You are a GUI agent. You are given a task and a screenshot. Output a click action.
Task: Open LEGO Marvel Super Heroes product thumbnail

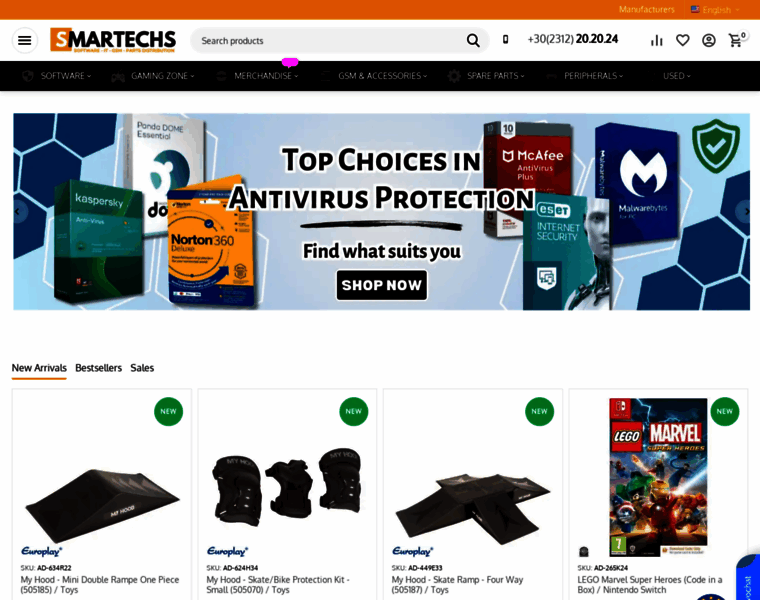pos(658,476)
